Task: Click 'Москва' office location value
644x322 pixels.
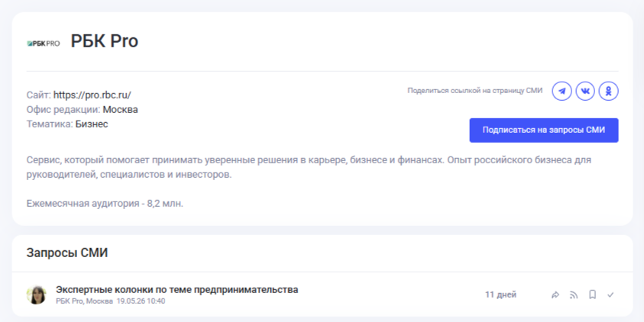Action: [x=121, y=110]
